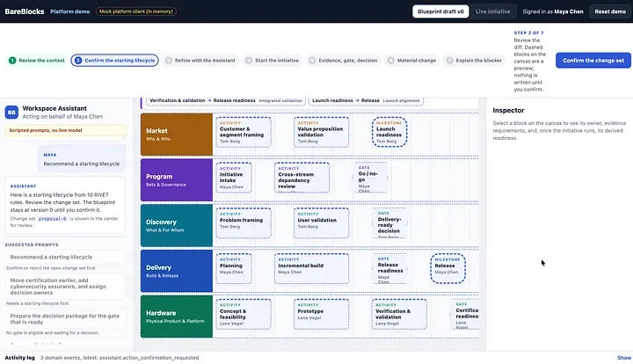Click the green step 1 circle icon
This screenshot has height=364, width=633.
12,61
